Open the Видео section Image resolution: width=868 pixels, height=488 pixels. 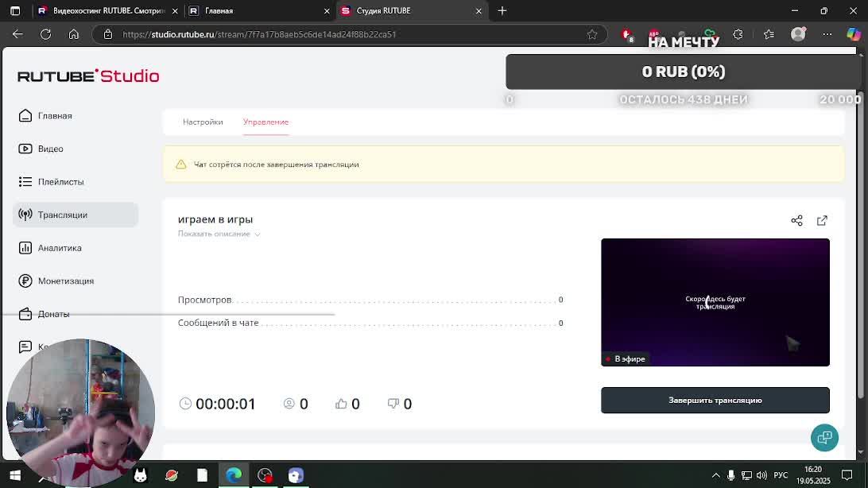(x=76, y=149)
